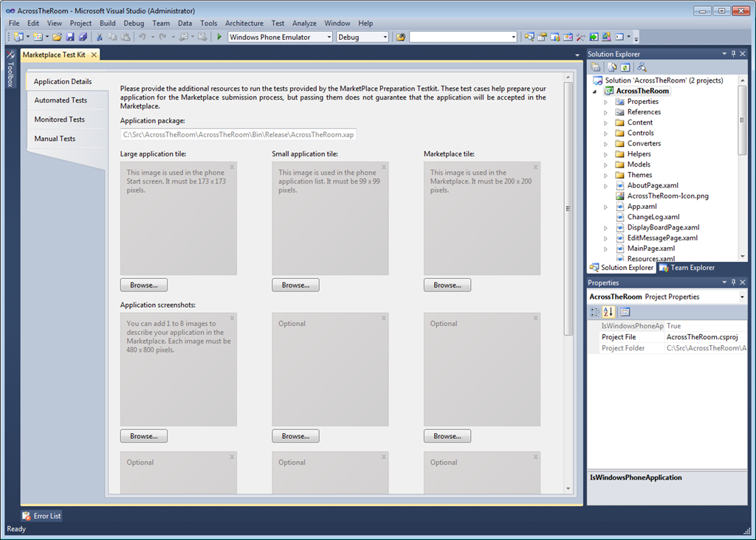Click the Cut scissors icon in toolbar
Image resolution: width=756 pixels, height=540 pixels.
[100, 37]
